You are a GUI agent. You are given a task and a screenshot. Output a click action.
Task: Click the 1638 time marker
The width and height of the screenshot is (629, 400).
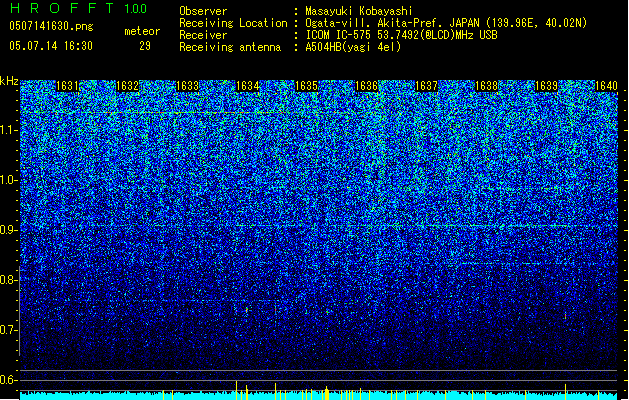(486, 86)
